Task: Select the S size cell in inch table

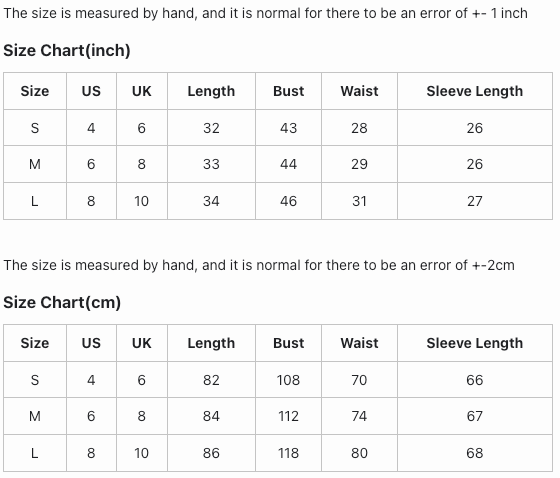Action: [x=35, y=128]
